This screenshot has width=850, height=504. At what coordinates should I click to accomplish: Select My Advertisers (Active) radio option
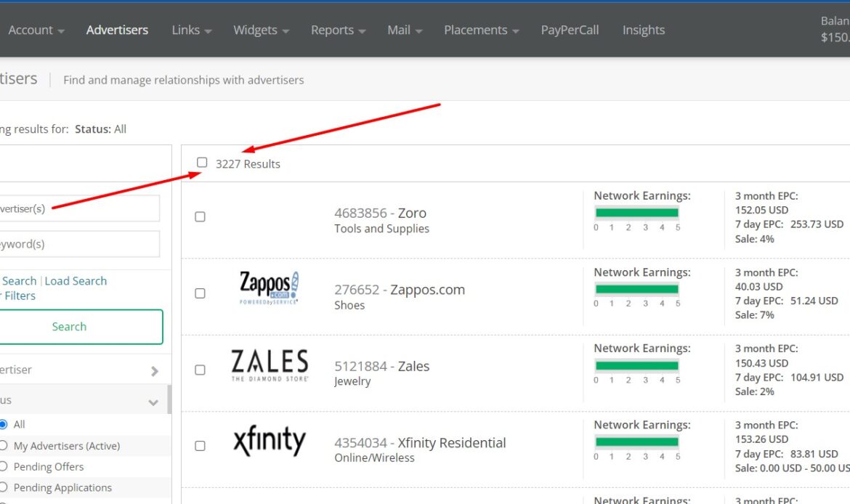[3, 445]
